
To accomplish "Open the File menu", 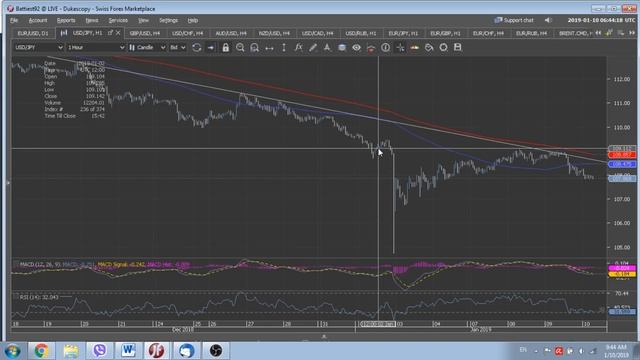I will tap(14, 20).
